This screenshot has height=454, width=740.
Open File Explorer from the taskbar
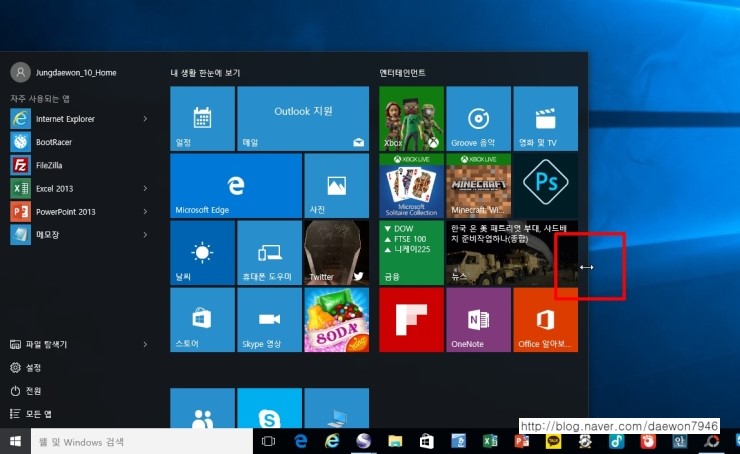[x=395, y=441]
